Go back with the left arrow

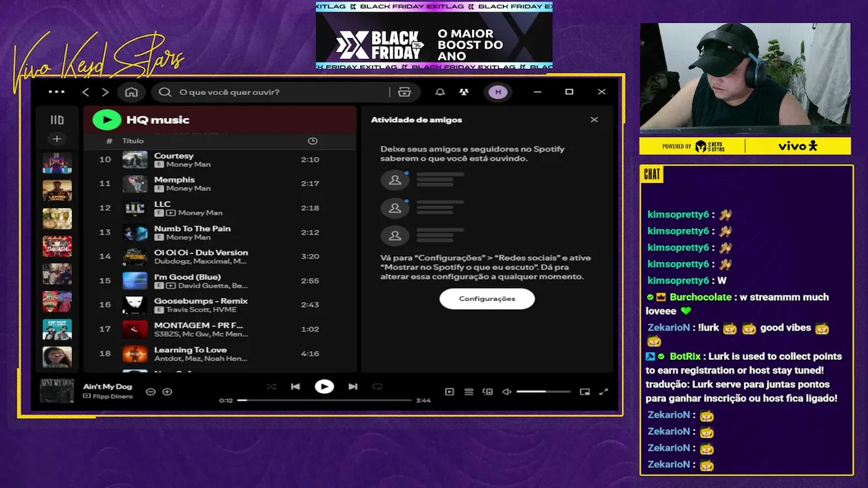click(85, 92)
